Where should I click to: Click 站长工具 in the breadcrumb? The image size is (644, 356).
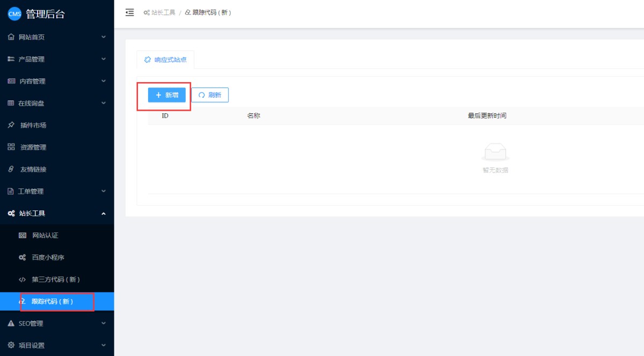[163, 12]
